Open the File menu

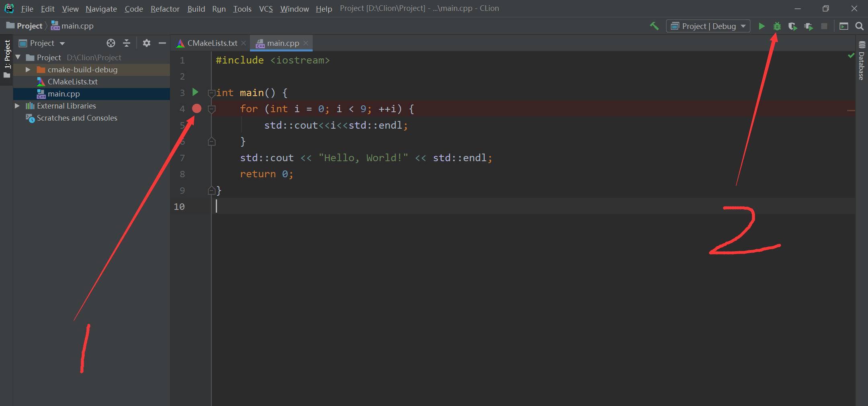pyautogui.click(x=27, y=8)
